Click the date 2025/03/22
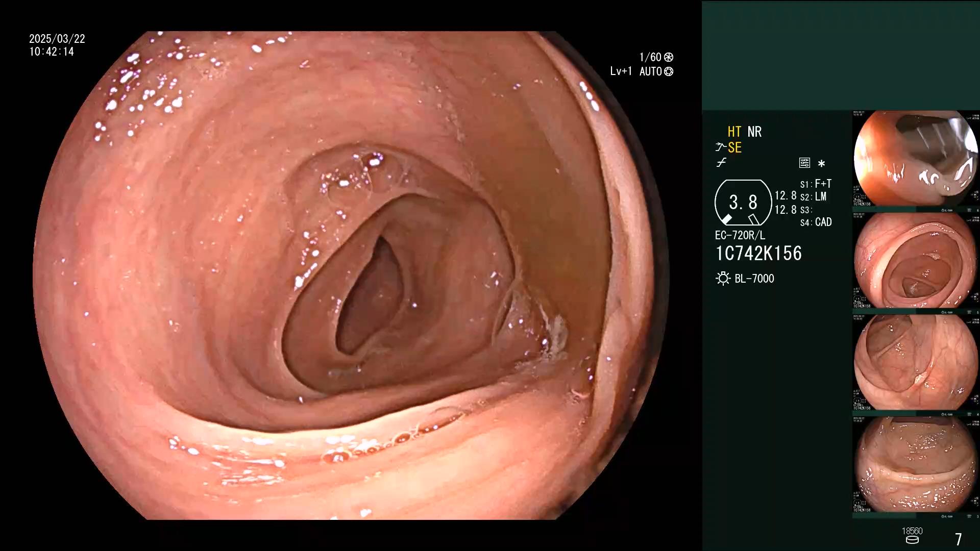This screenshot has height=551, width=980. coord(57,39)
